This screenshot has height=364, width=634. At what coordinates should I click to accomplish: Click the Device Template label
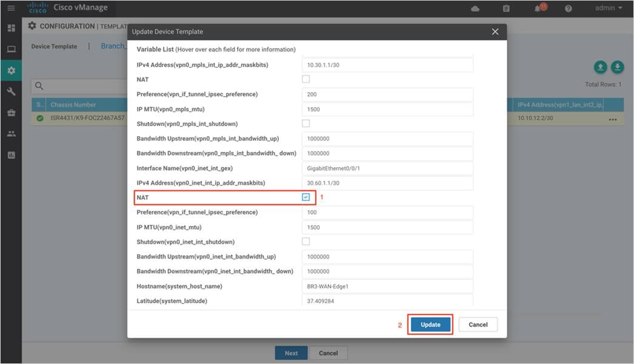click(x=54, y=47)
